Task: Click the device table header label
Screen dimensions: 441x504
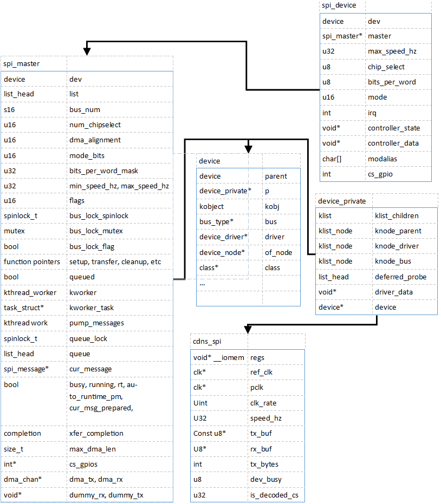Action: (210, 161)
